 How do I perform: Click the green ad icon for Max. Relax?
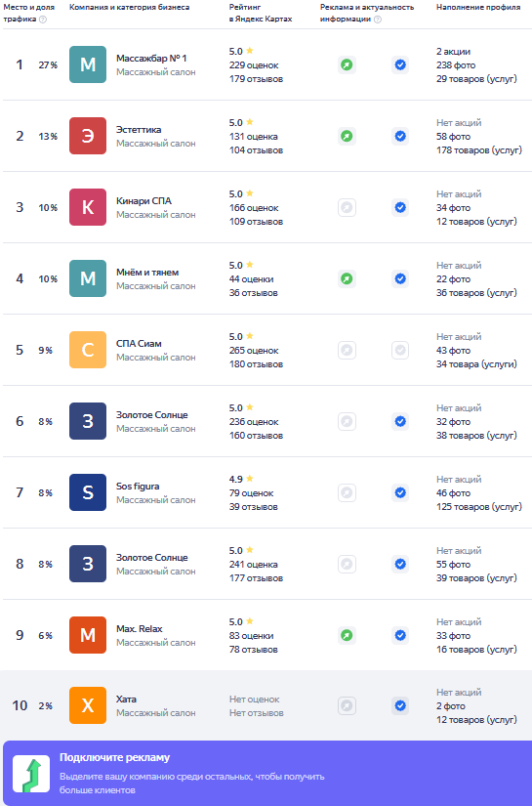click(348, 635)
